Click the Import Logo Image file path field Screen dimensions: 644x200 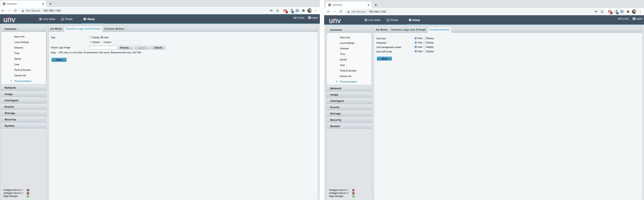[103, 48]
